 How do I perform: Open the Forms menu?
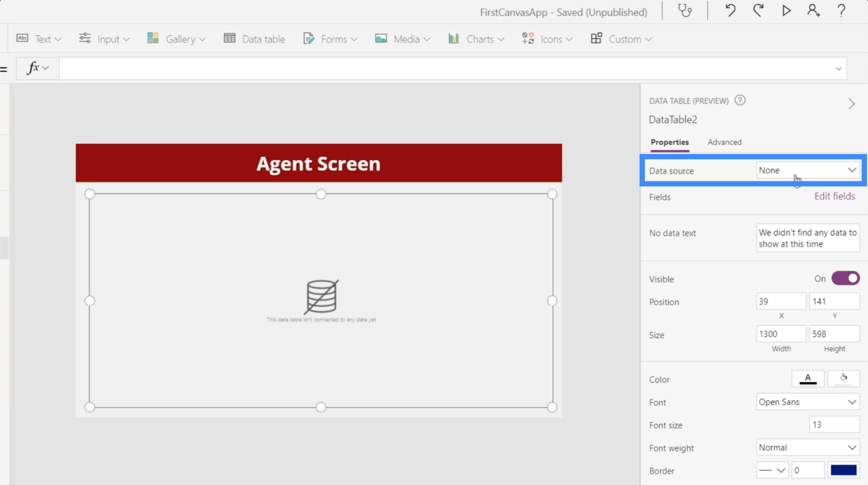331,39
